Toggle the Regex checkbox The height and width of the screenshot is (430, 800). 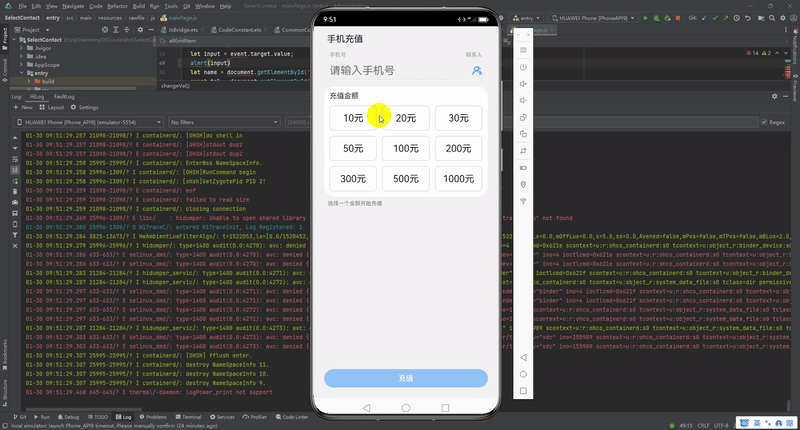tap(764, 122)
